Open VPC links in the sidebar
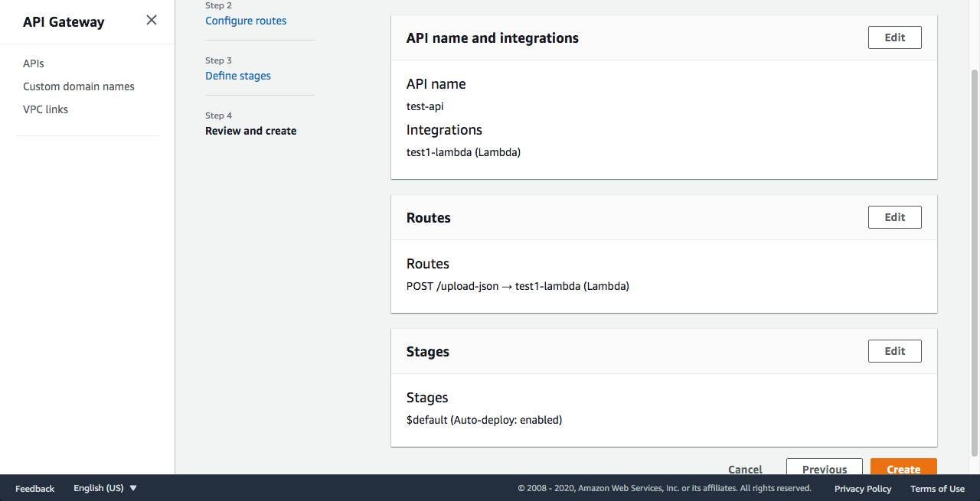Image resolution: width=980 pixels, height=501 pixels. coord(45,109)
